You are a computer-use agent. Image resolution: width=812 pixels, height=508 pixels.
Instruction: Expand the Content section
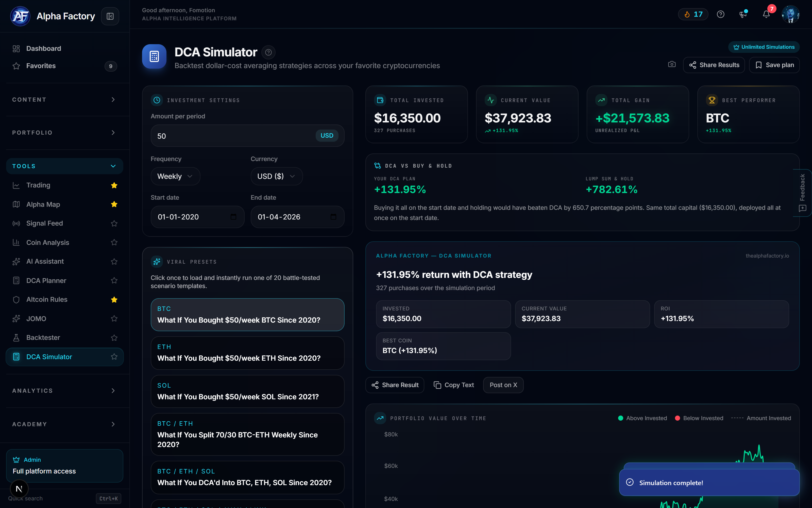tap(65, 100)
